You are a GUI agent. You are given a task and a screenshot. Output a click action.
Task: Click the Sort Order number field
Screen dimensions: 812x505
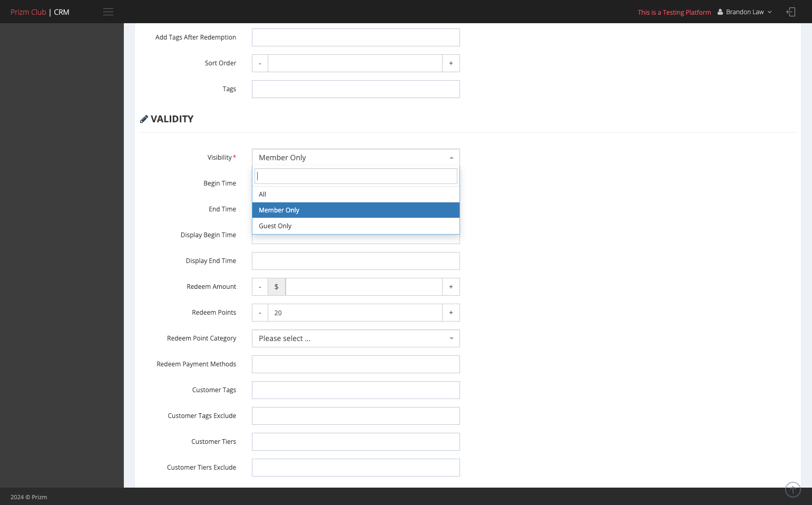pyautogui.click(x=355, y=63)
